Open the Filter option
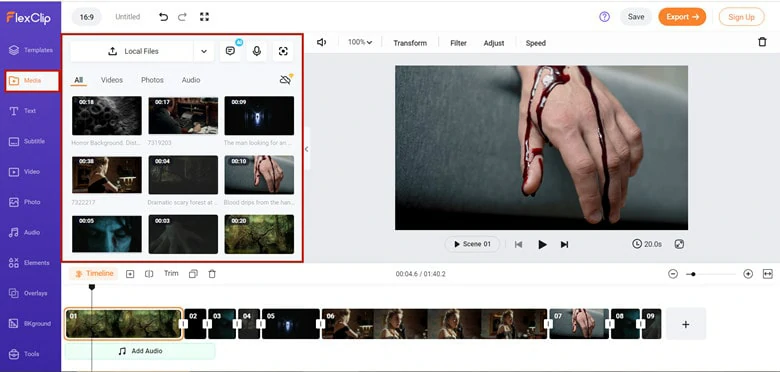This screenshot has height=372, width=780. [458, 43]
